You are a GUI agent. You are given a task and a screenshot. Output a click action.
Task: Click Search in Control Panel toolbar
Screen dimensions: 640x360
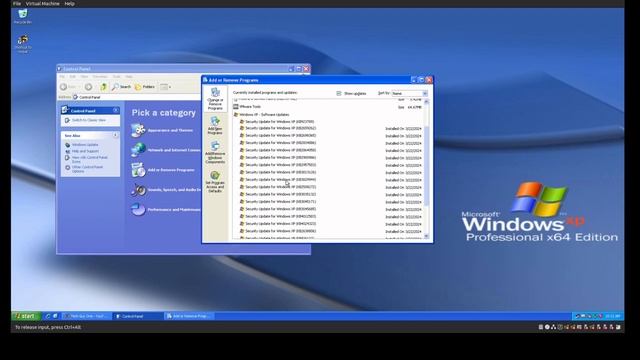click(x=122, y=87)
